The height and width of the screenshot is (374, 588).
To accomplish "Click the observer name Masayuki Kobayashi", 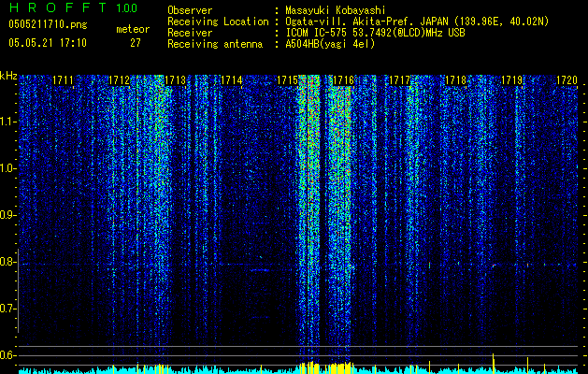I will point(336,10).
